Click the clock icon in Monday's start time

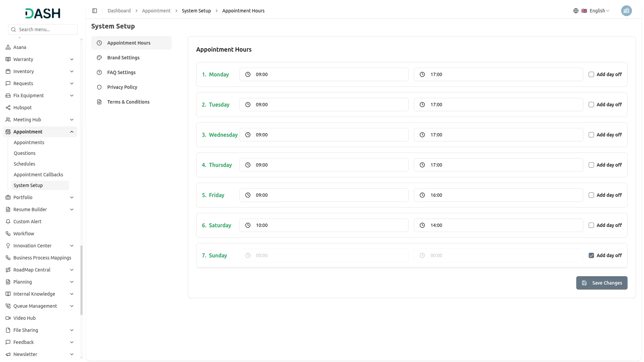[x=248, y=74]
